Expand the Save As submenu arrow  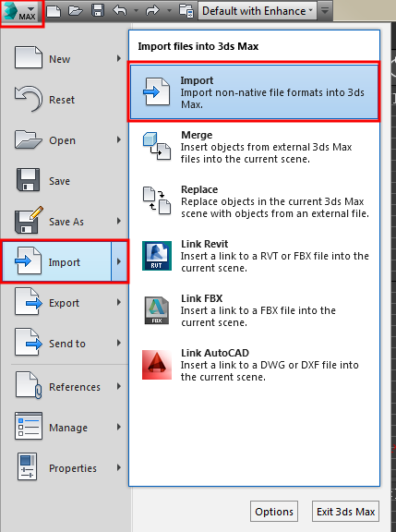[x=119, y=222]
